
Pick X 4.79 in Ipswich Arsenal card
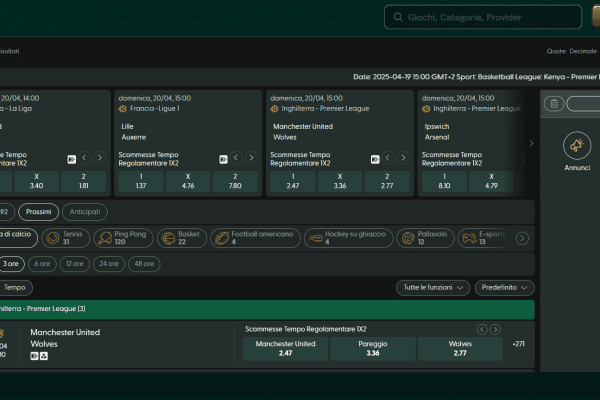[x=491, y=181]
